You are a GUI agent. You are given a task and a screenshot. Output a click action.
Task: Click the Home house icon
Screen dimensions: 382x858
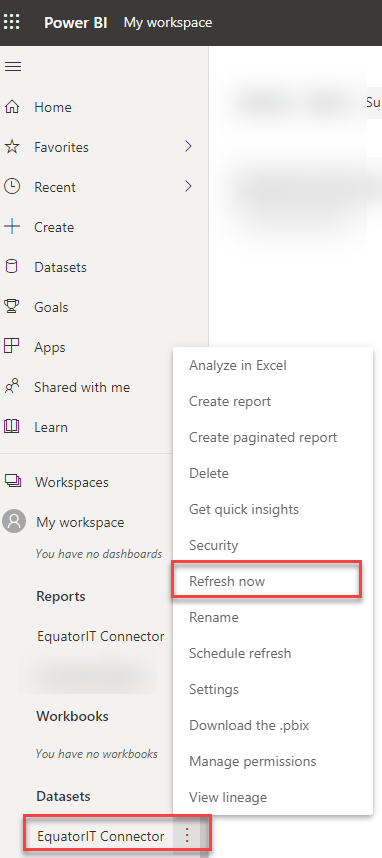click(11, 107)
